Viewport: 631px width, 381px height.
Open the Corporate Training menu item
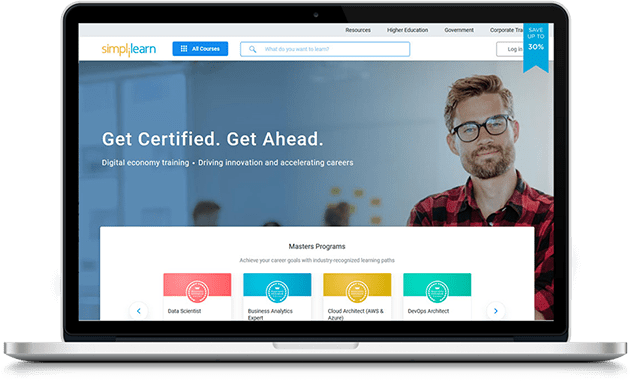point(506,30)
